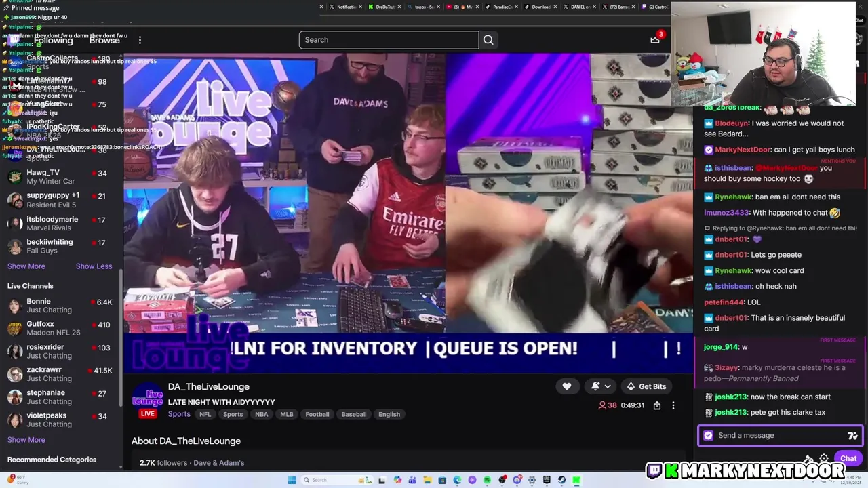Select the Baseball tag
The width and height of the screenshot is (868, 488).
(353, 414)
